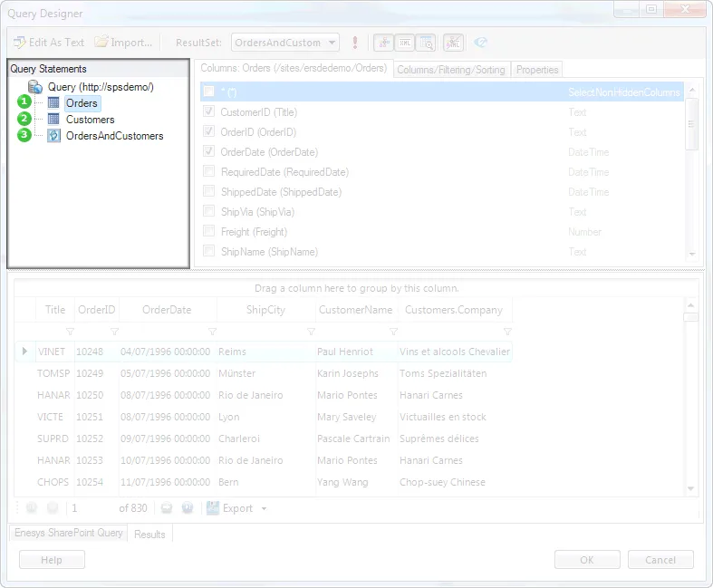This screenshot has width=713, height=588.
Task: Select the Customers statement in the tree
Action: point(90,120)
